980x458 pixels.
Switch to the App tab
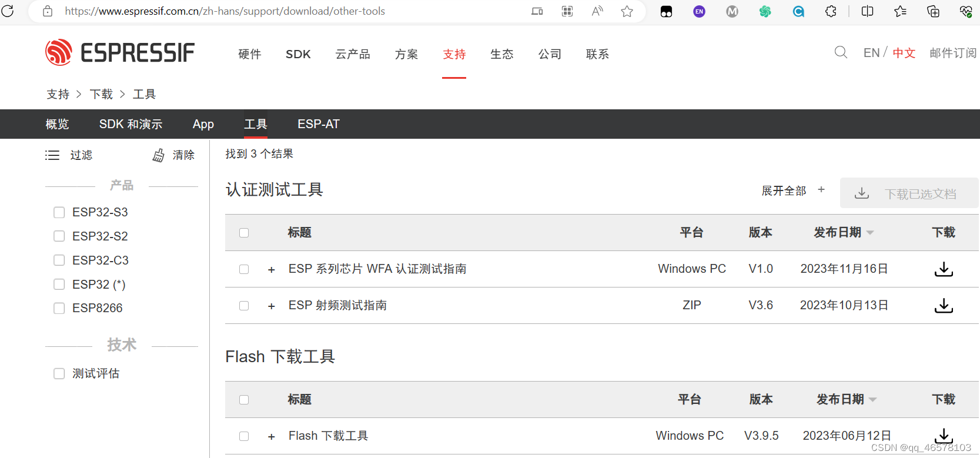coord(203,124)
